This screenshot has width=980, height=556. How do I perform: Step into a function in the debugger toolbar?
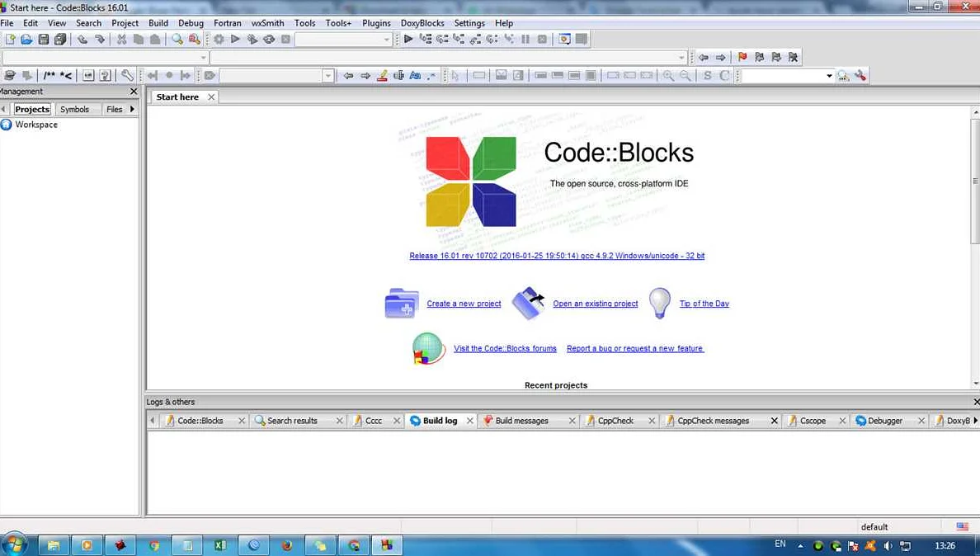(x=459, y=39)
